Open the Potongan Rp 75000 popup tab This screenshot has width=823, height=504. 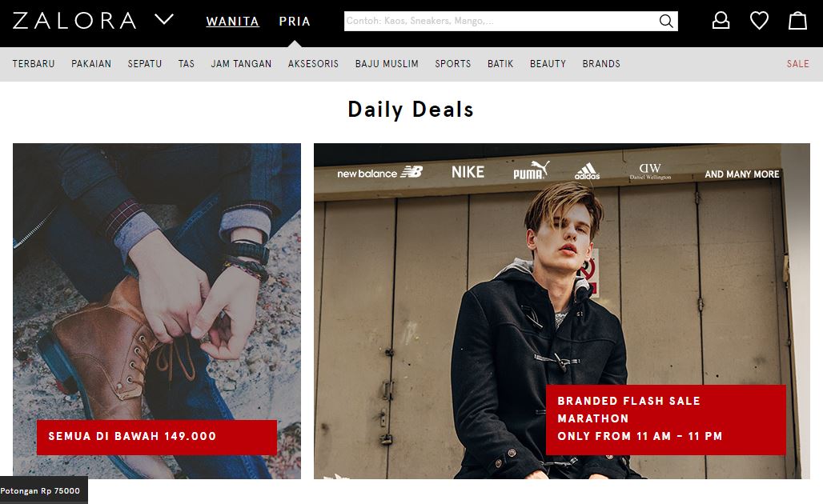point(43,490)
